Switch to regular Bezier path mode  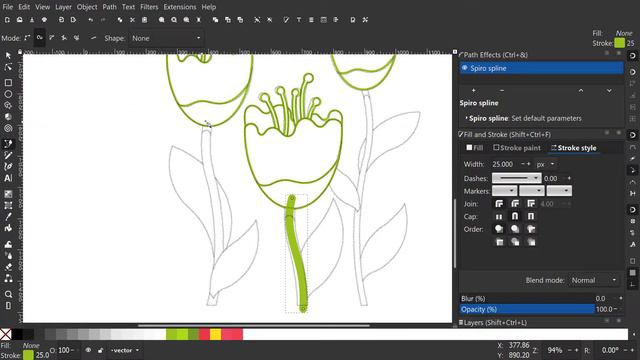pos(27,38)
